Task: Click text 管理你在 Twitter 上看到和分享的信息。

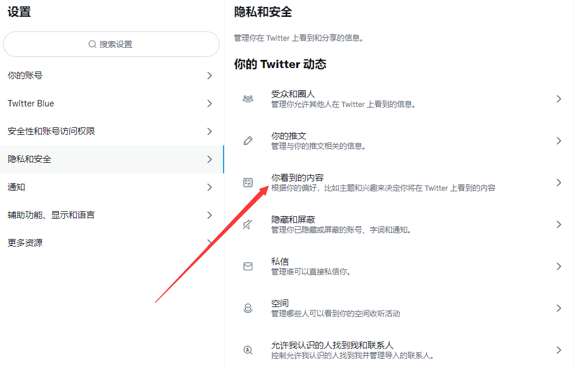Action: pos(299,38)
